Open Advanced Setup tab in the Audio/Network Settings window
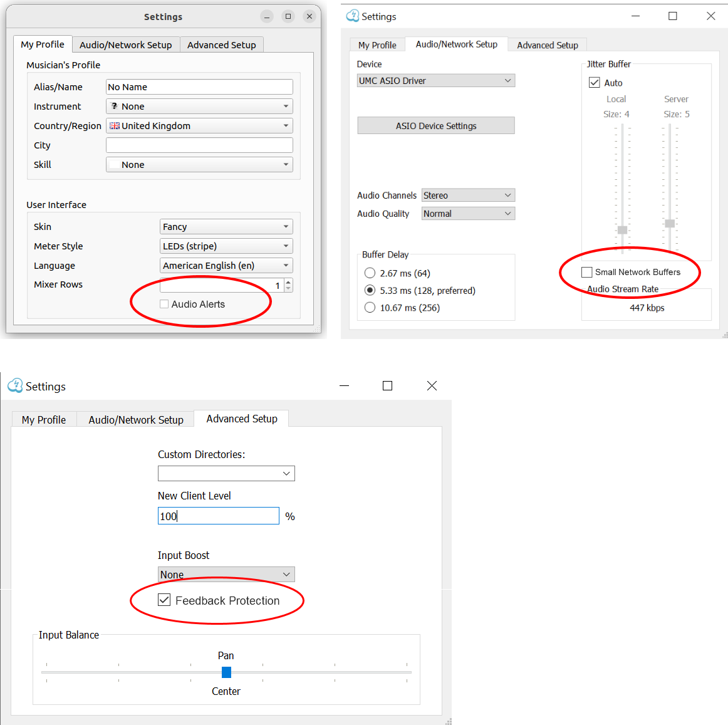Viewport: 728px width, 725px height. tap(548, 45)
